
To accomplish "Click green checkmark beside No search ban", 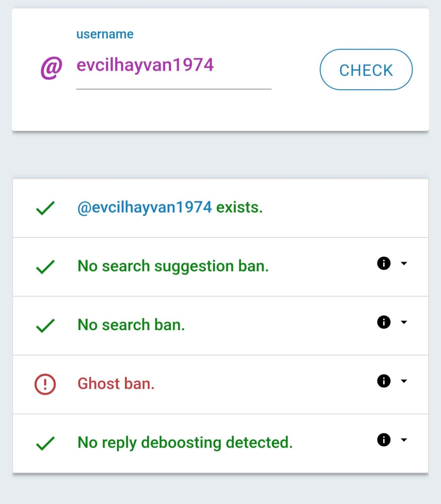I will (45, 326).
